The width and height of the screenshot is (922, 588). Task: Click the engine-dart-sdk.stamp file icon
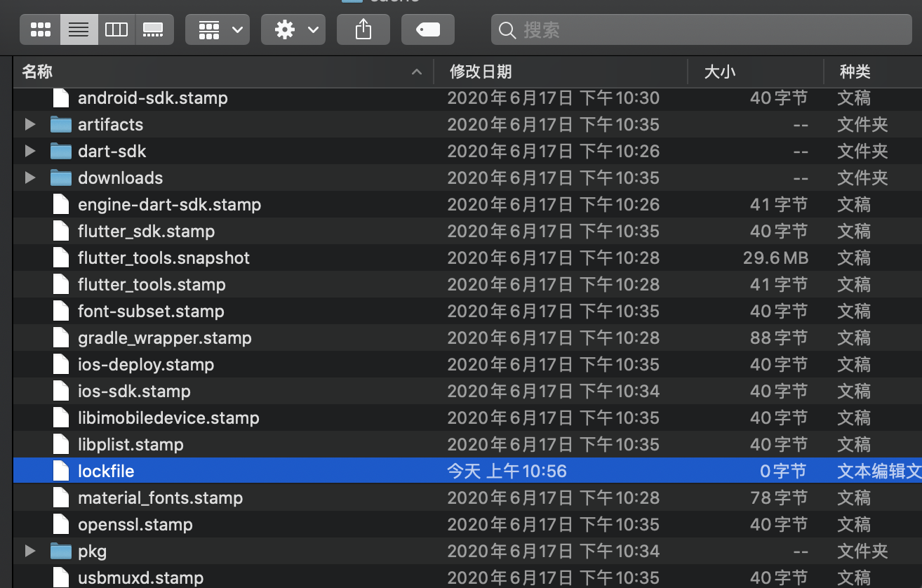point(62,204)
